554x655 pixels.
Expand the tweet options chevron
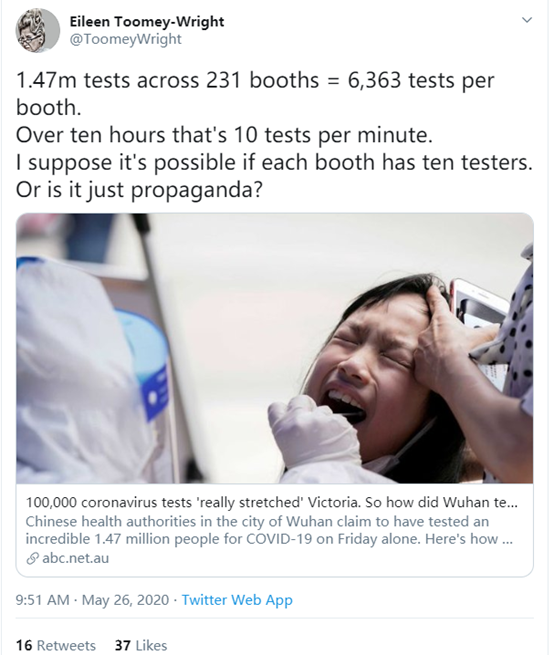coord(527,20)
